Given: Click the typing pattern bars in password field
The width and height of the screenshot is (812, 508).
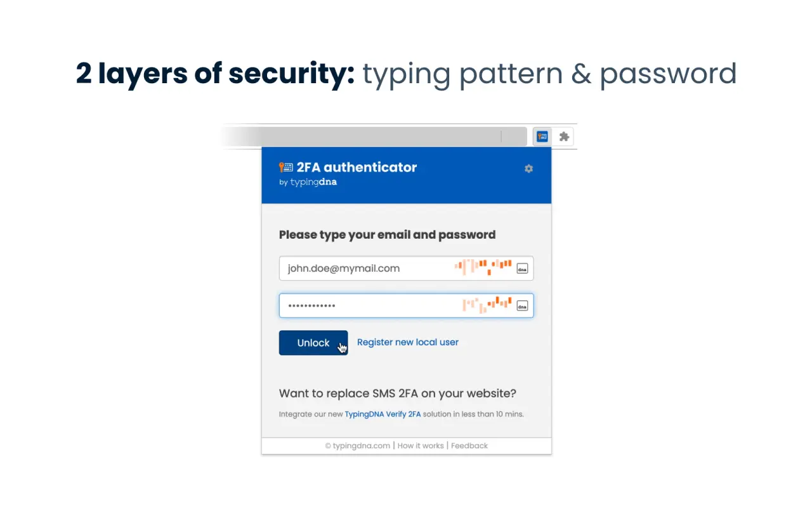Looking at the screenshot, I should click(487, 305).
